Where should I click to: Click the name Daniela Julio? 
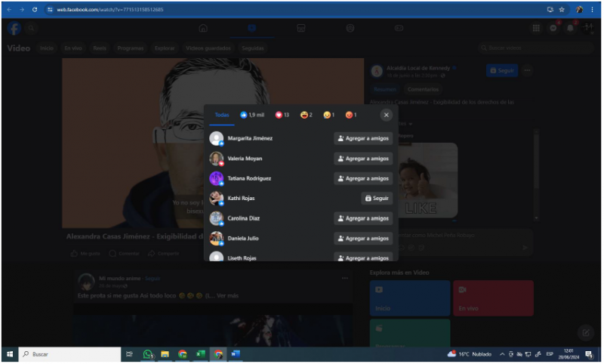[x=243, y=239]
